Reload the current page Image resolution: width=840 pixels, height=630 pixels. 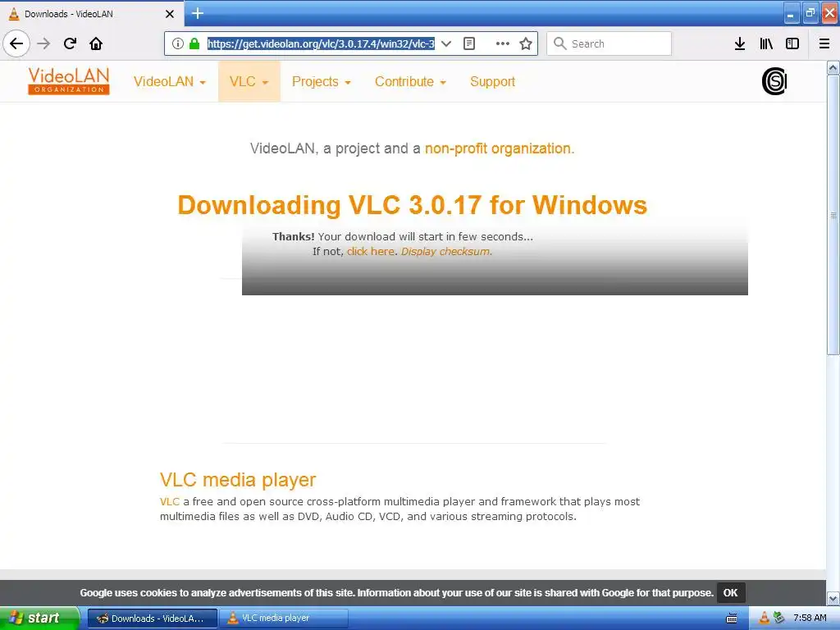70,43
